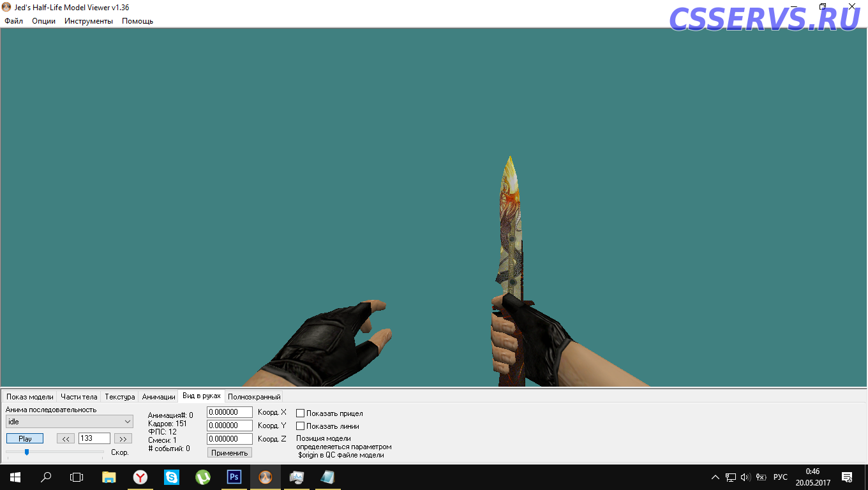The width and height of the screenshot is (868, 490).
Task: Click the Применить button
Action: (230, 452)
